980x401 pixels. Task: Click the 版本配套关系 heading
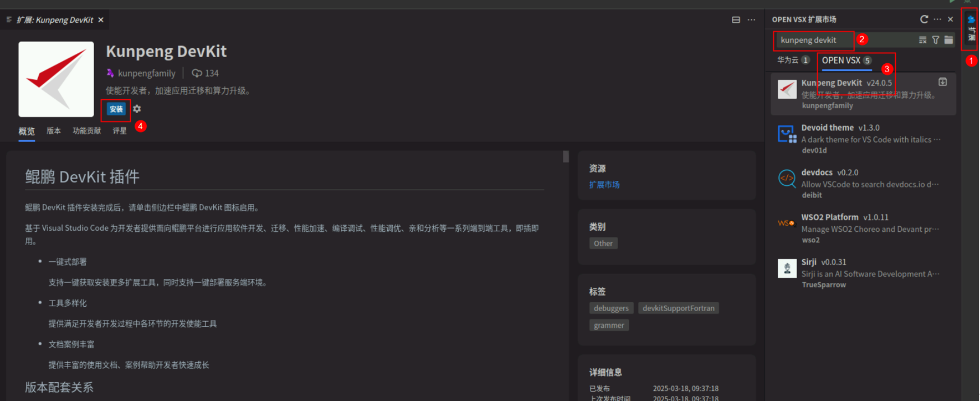coord(59,387)
